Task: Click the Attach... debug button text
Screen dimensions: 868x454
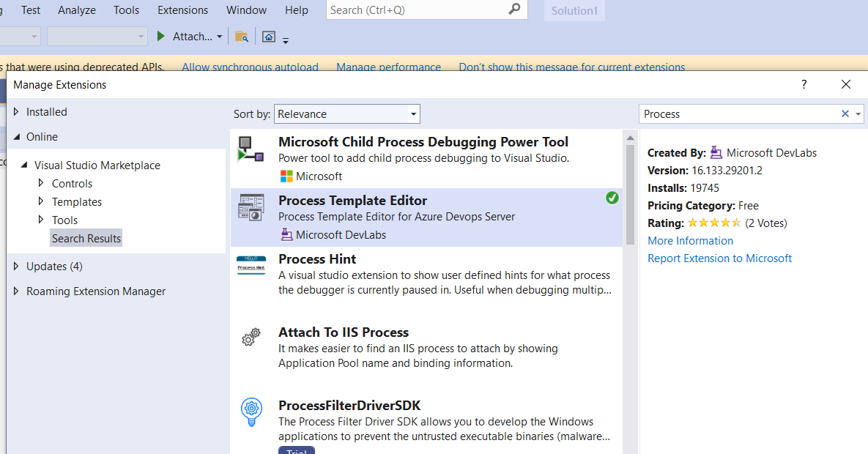Action: coord(192,37)
